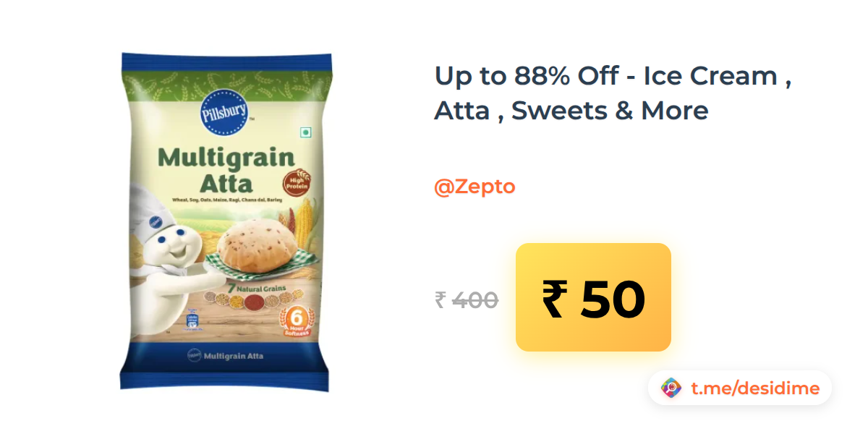Screen dimensions: 868x434
Task: Click the Pillsbury Multigrain Atta product image
Action: pyautogui.click(x=226, y=221)
